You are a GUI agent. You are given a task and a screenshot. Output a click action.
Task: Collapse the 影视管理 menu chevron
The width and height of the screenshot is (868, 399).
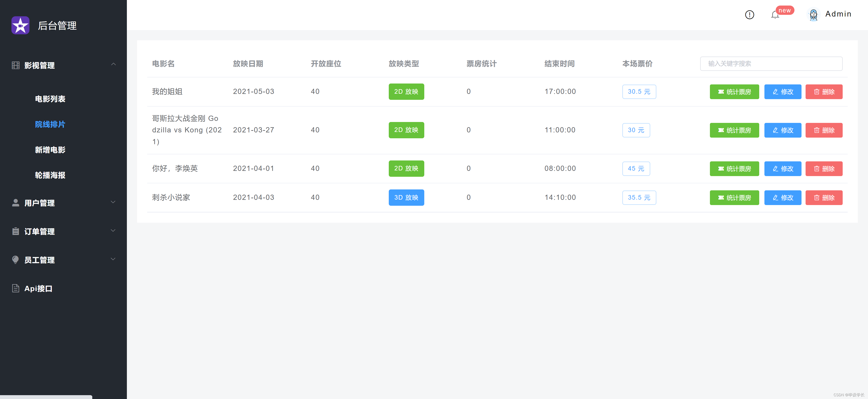tap(113, 64)
